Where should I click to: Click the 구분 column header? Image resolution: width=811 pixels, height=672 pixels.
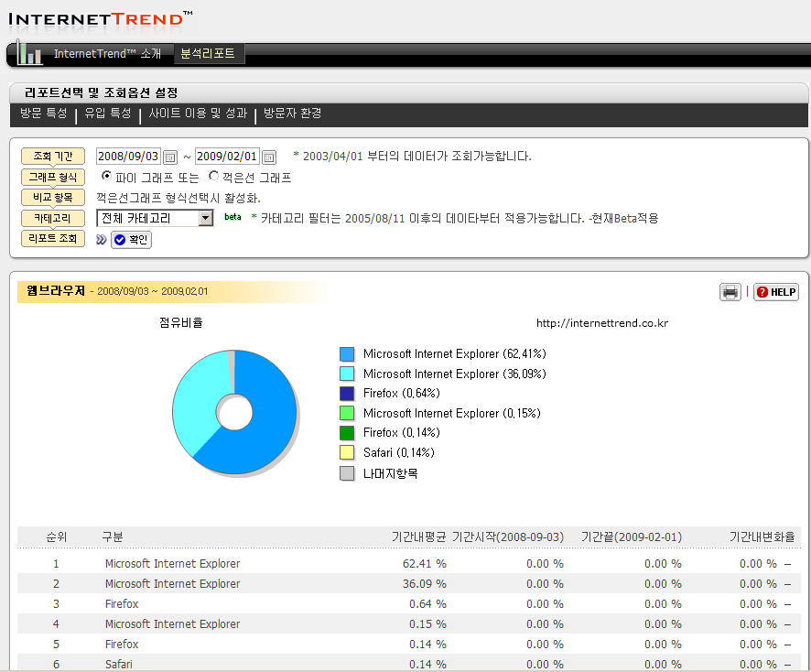113,537
